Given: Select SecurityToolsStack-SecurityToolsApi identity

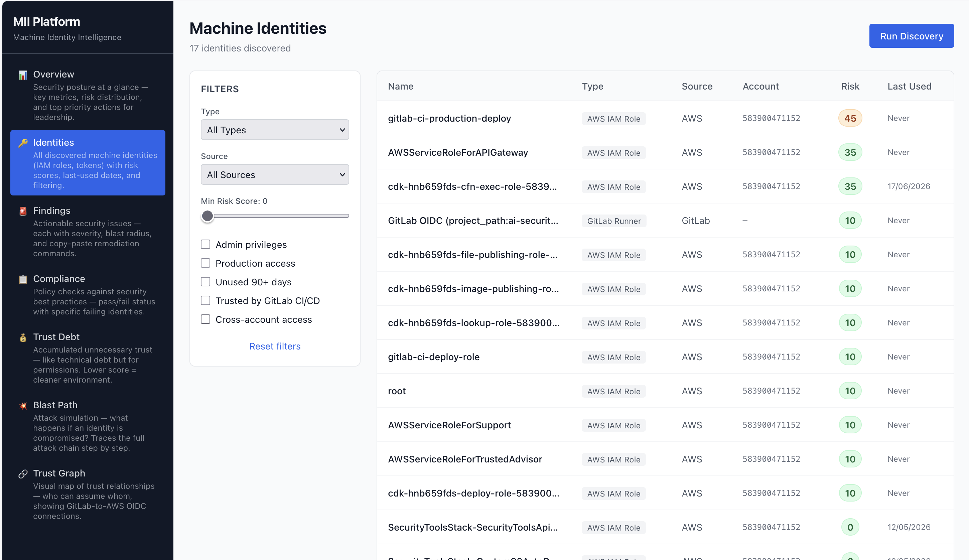Looking at the screenshot, I should (665, 527).
